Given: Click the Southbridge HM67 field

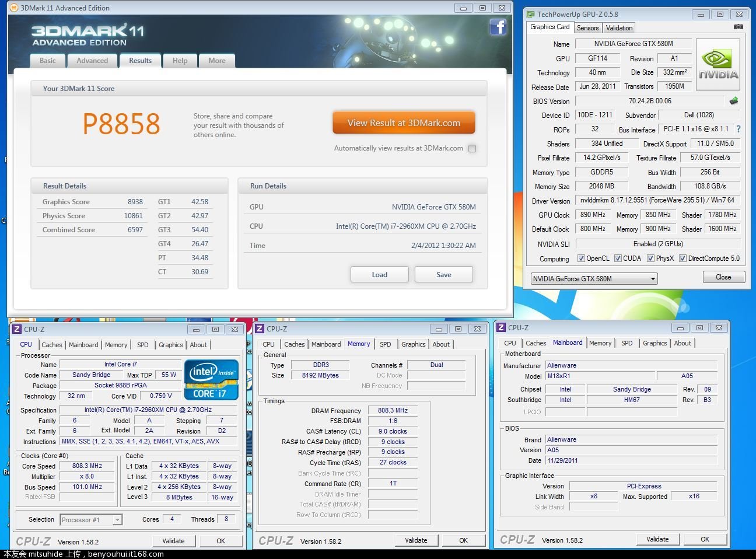Looking at the screenshot, I should coord(632,400).
